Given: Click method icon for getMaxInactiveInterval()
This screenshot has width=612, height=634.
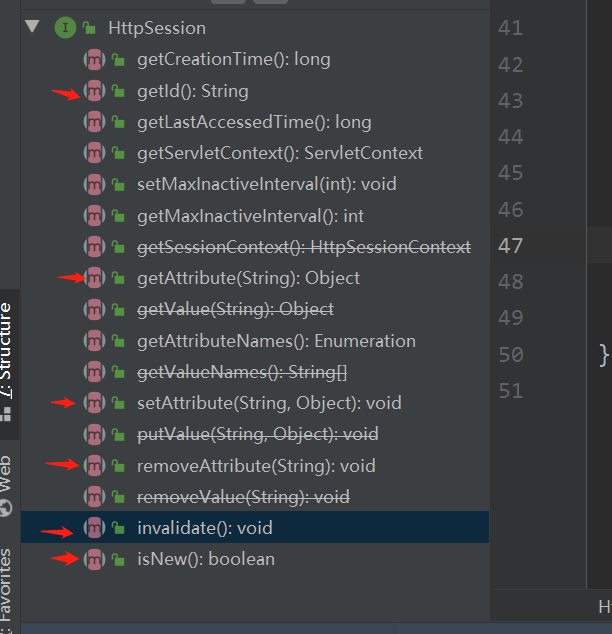Looking at the screenshot, I should [94, 216].
